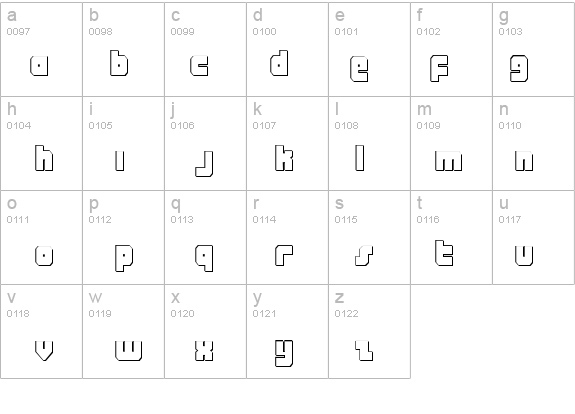Select the y glyph cell 0121

[x=288, y=331]
